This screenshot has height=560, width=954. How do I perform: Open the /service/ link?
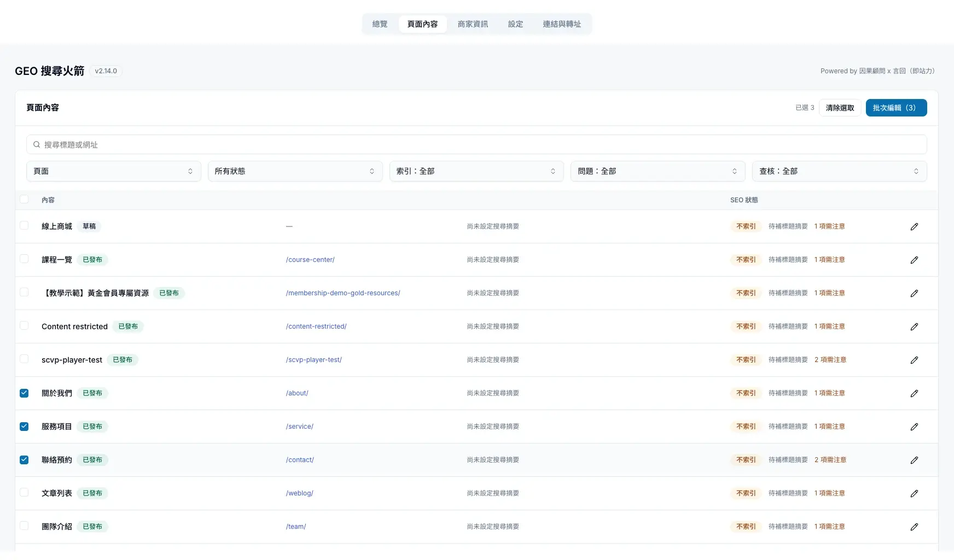299,427
